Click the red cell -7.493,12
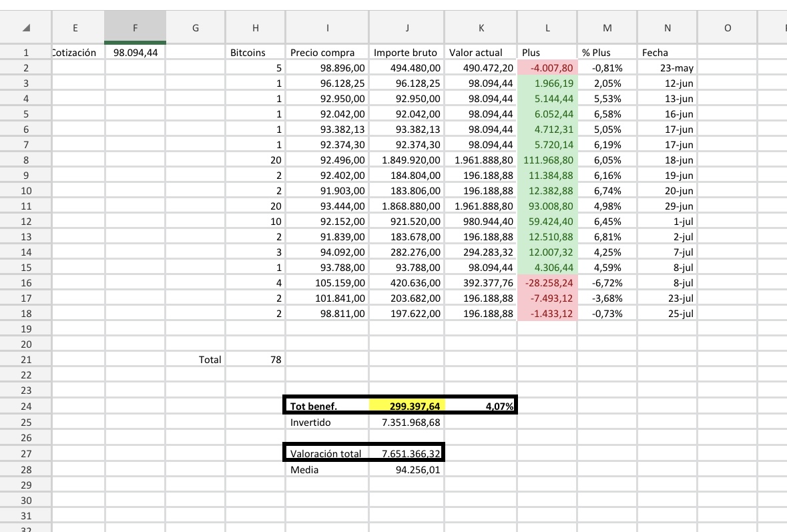Image resolution: width=787 pixels, height=532 pixels. point(547,298)
